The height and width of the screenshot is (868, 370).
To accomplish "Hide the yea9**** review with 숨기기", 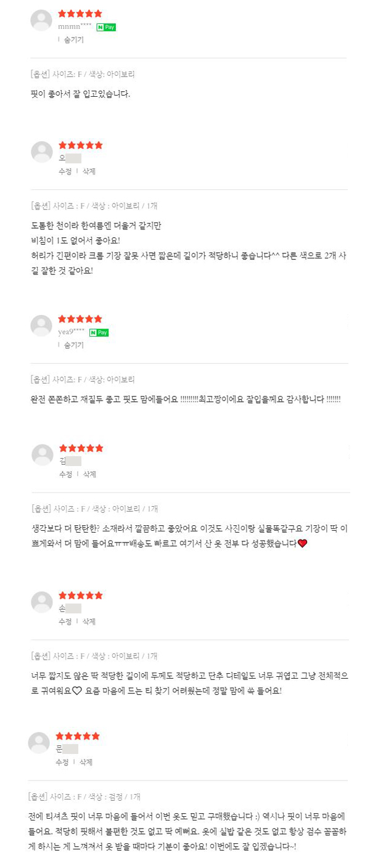I will [x=73, y=345].
